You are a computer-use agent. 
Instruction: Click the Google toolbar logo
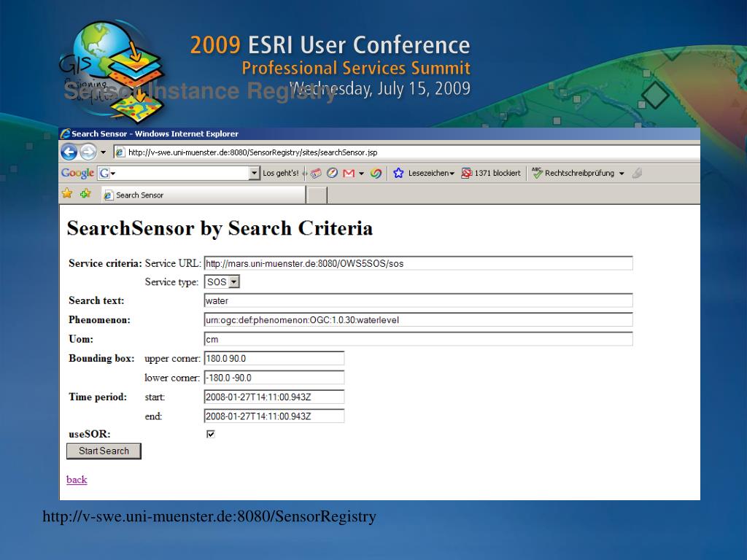77,174
